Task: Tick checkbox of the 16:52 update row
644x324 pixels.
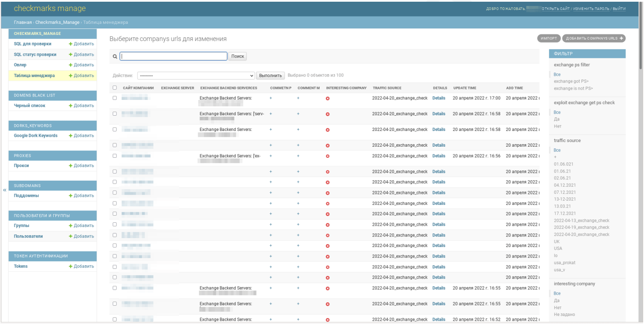Action: tap(114, 319)
